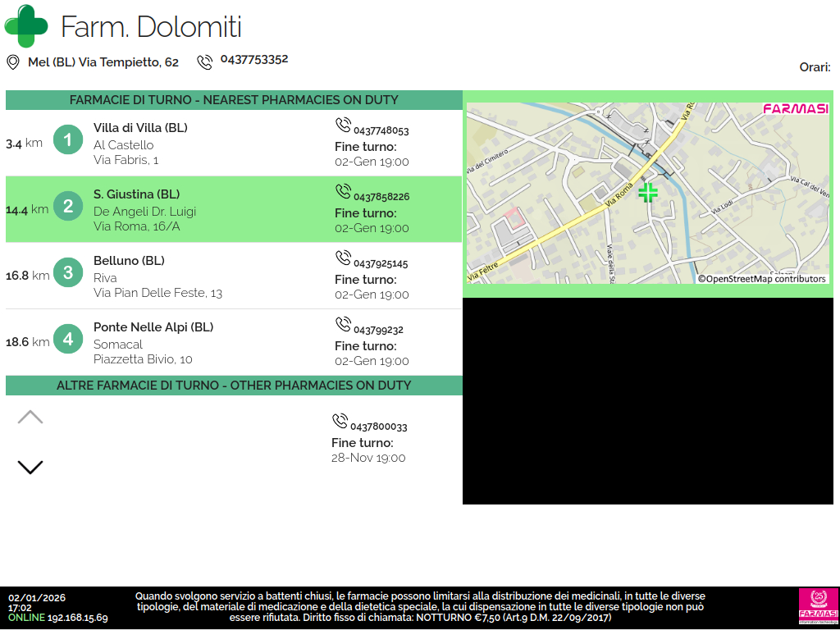Click the number 3 circle badge
Screen dimensions: 840x630
[68, 273]
